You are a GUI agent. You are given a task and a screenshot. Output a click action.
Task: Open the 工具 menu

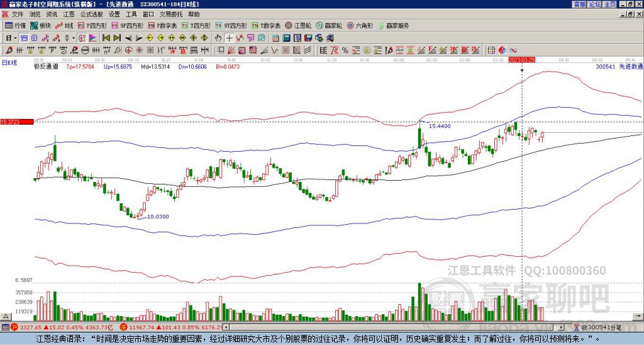131,14
